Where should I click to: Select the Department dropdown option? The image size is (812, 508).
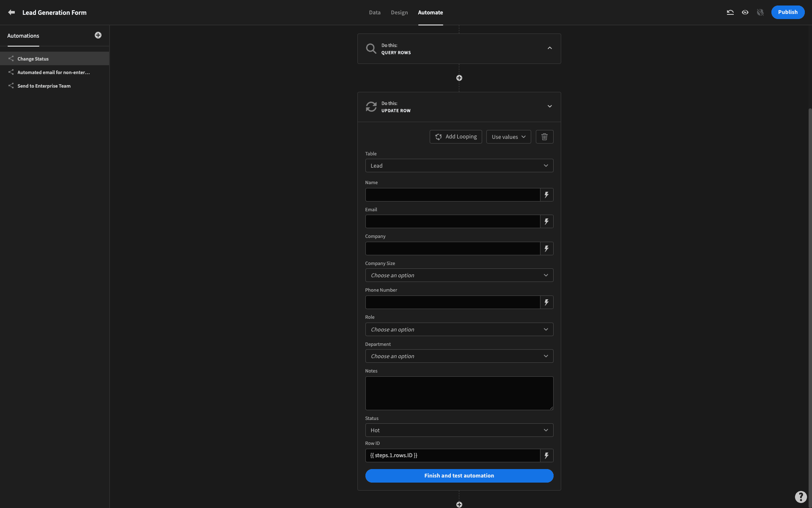coord(459,356)
